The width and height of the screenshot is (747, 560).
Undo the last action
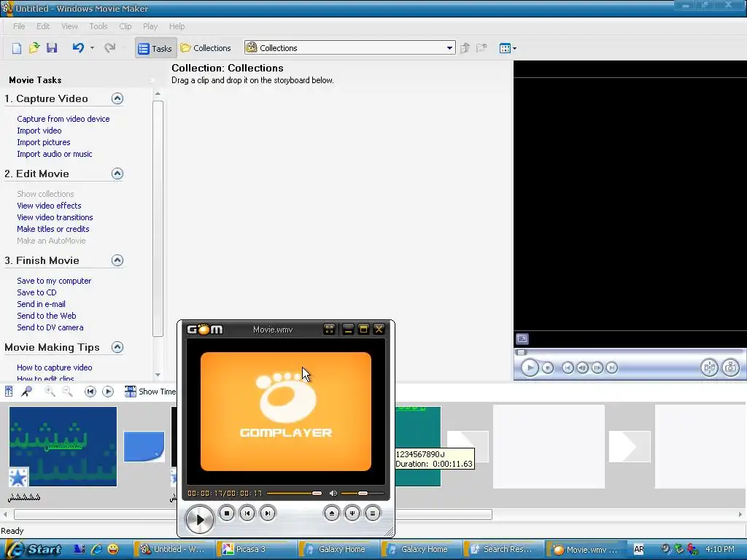78,48
